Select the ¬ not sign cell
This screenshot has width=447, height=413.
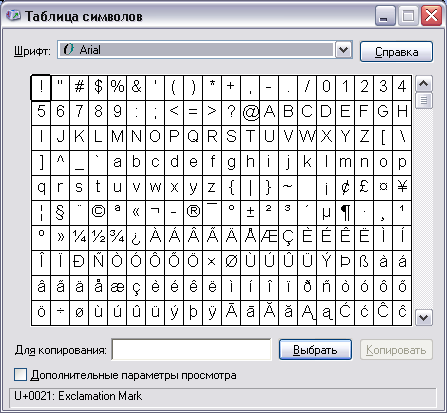[155, 213]
